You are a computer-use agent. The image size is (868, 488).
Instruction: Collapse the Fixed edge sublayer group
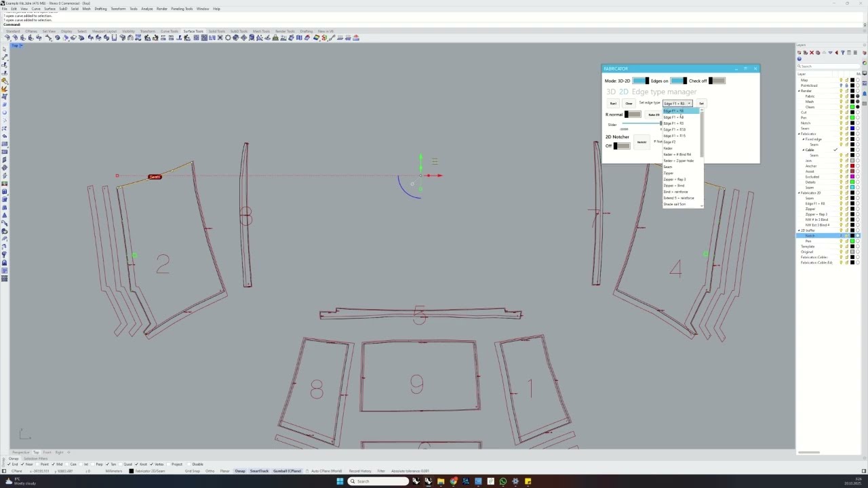803,139
